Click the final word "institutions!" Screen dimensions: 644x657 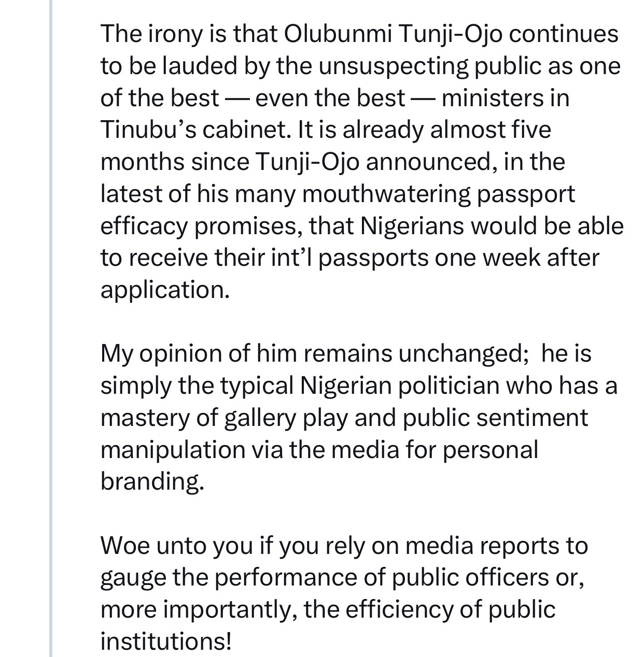(165, 641)
